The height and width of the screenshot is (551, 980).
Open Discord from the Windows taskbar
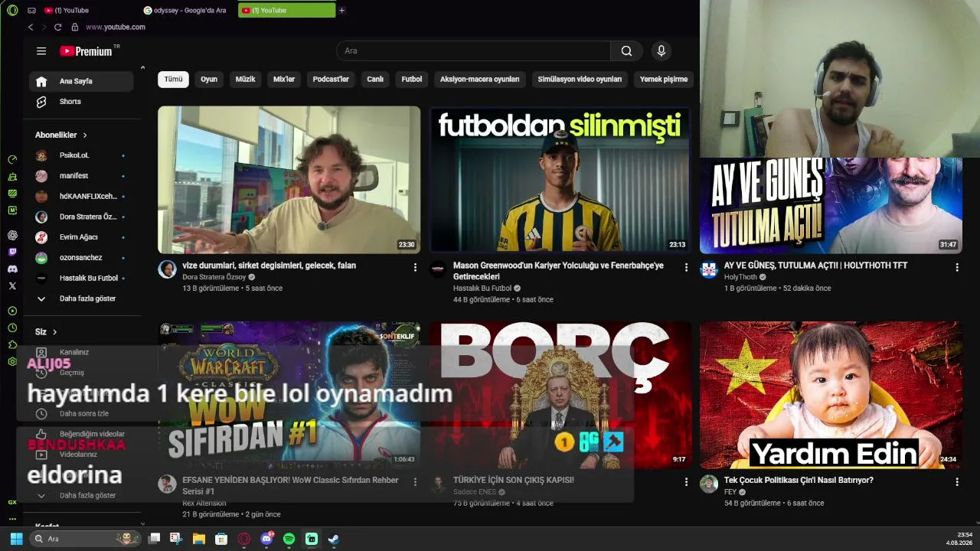266,539
